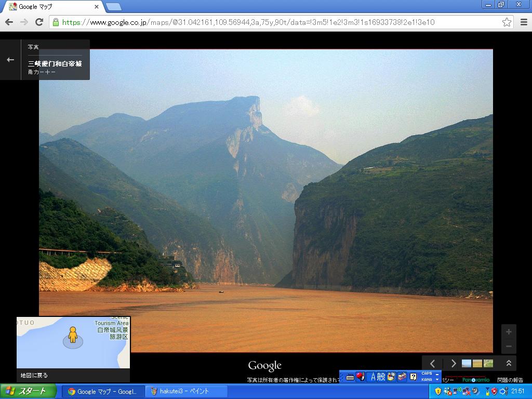This screenshot has width=532, height=399.
Task: Reload the Google Maps page
Action: coord(39,22)
